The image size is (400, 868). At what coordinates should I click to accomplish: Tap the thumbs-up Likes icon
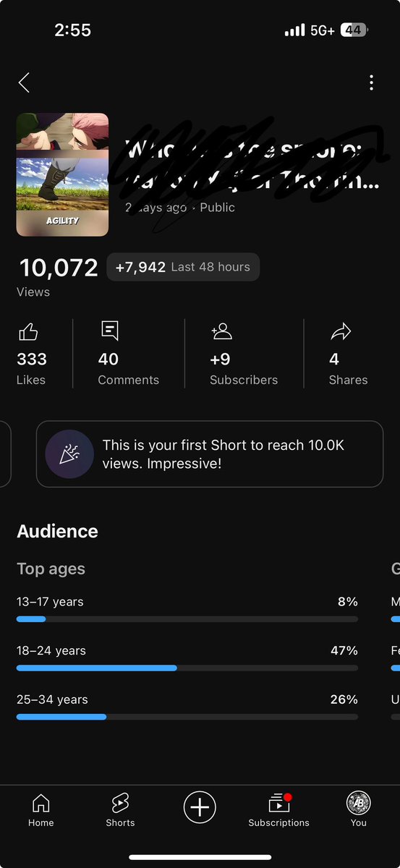click(28, 332)
